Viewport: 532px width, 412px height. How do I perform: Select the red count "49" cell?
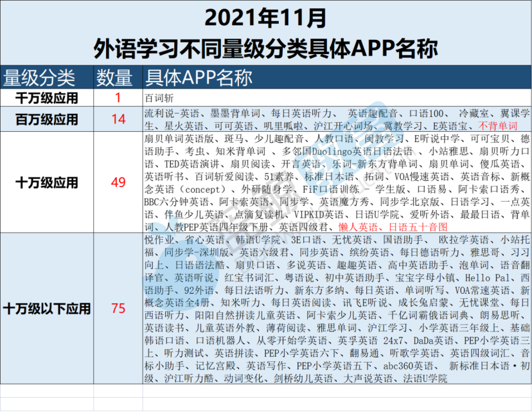point(118,183)
